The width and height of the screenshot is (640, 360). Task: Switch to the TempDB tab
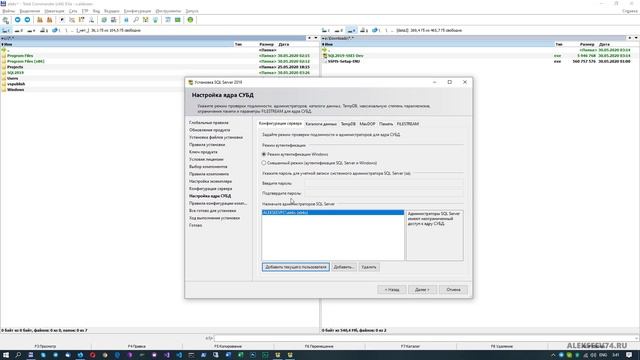point(348,124)
